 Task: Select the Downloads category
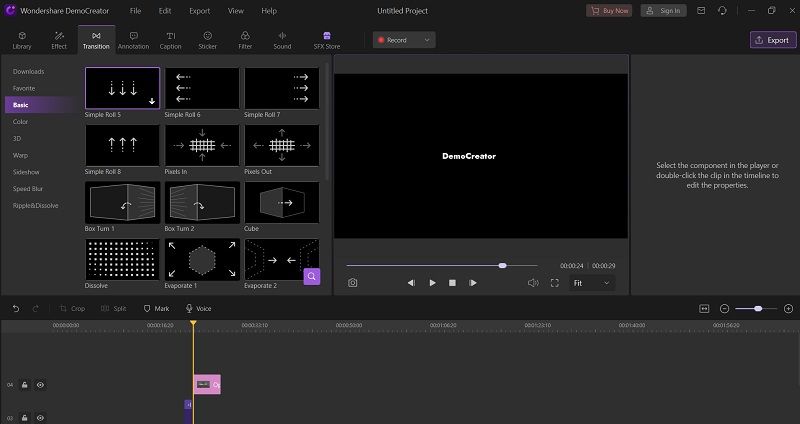click(x=29, y=71)
